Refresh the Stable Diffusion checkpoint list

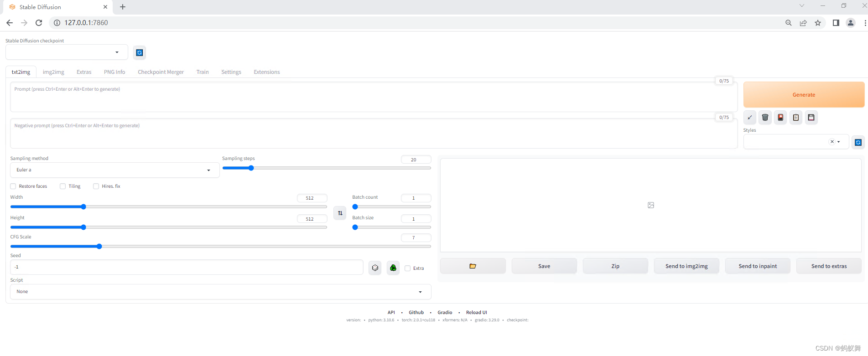click(140, 52)
